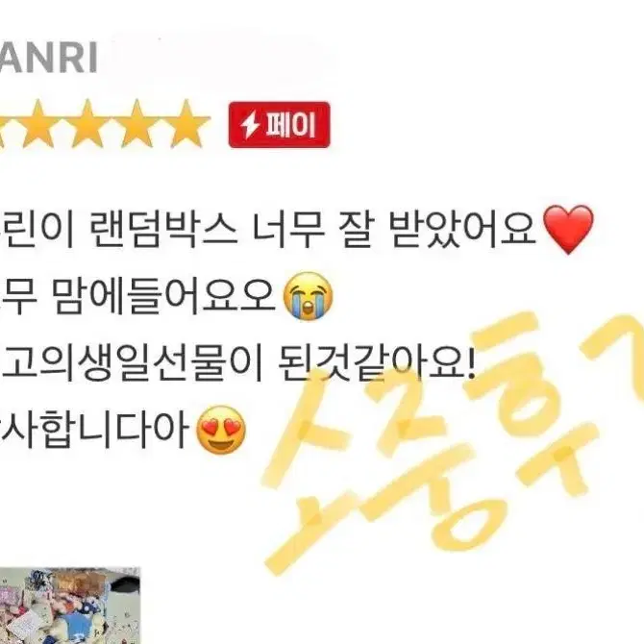This screenshot has width=644, height=644.
Task: Click the word 린이 starting the review
Action: coord(37,229)
